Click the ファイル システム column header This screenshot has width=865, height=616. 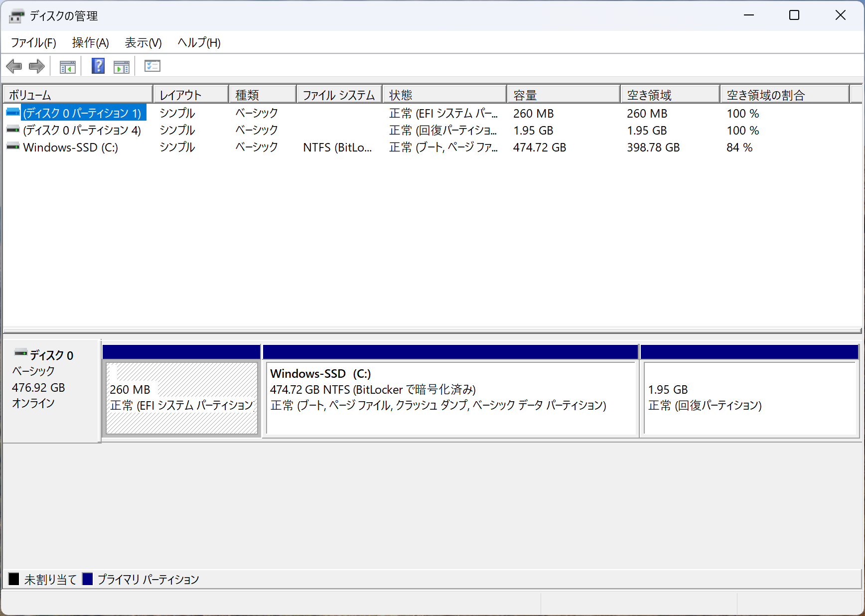339,95
